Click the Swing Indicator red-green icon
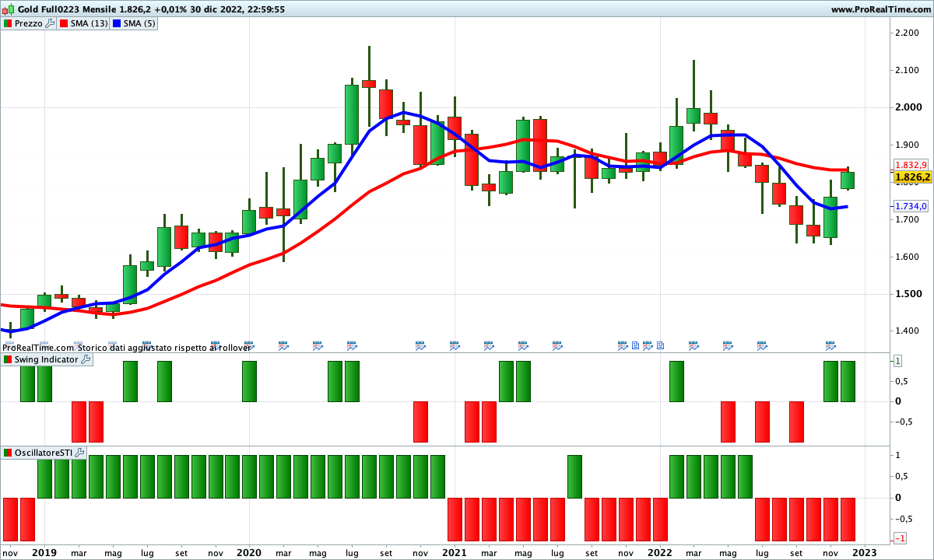 [x=7, y=359]
